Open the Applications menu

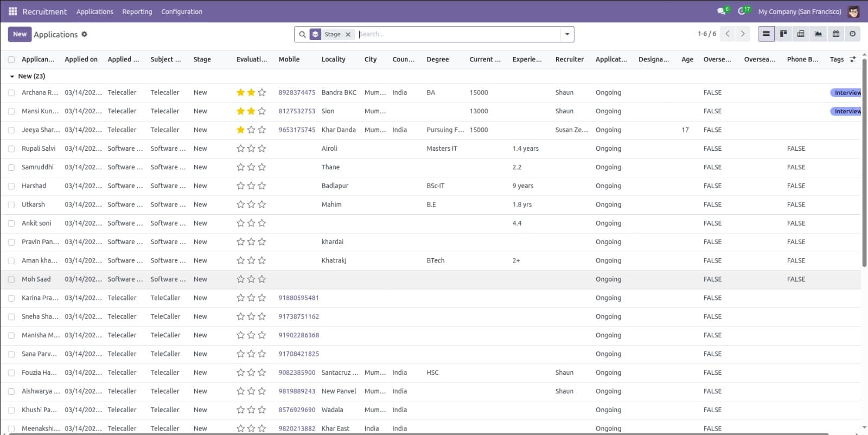pos(95,11)
